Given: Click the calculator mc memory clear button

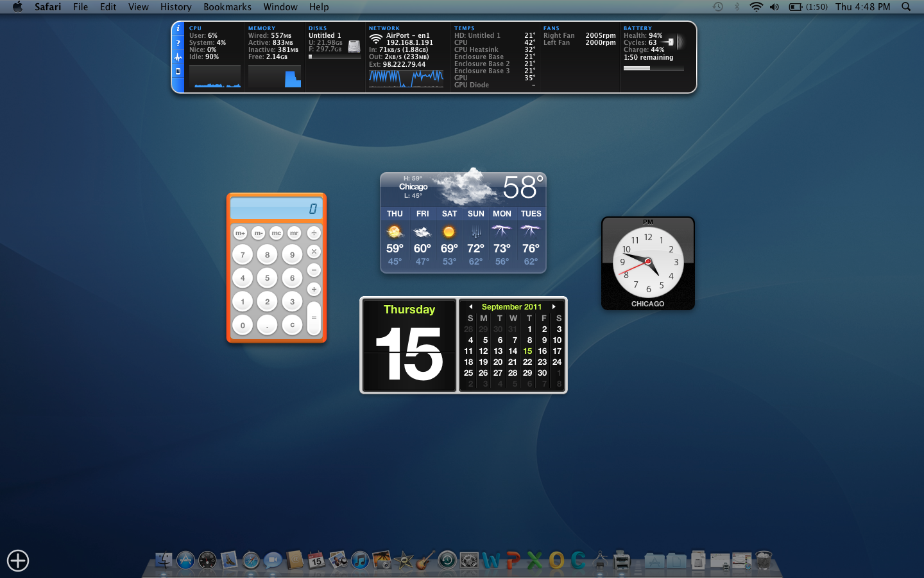Looking at the screenshot, I should tap(276, 233).
